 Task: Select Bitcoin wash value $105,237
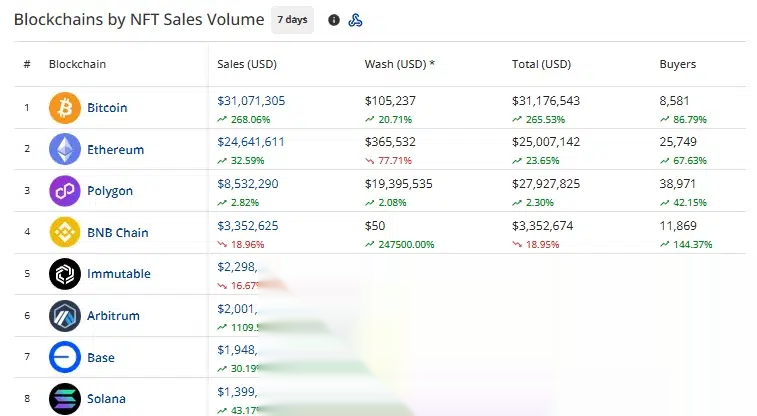point(390,101)
